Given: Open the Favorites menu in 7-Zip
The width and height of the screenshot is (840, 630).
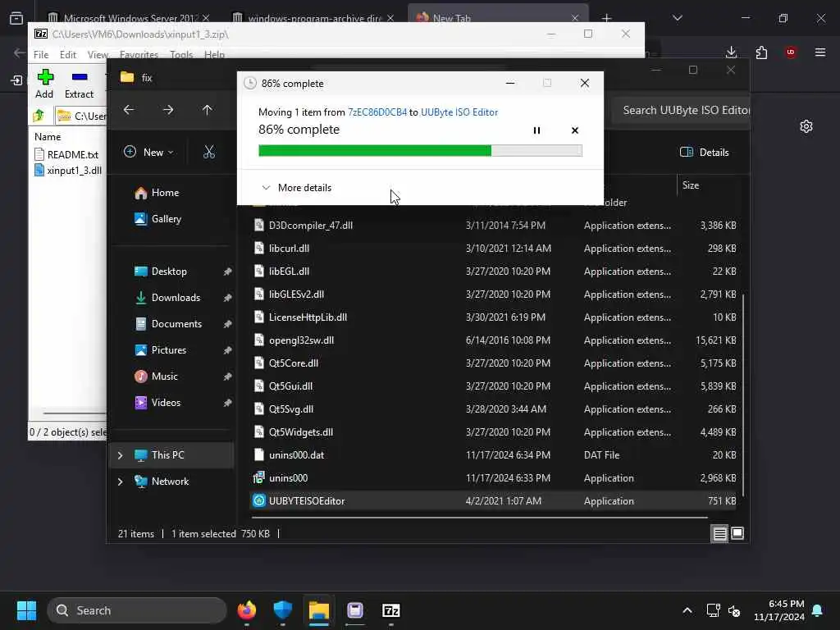Looking at the screenshot, I should pyautogui.click(x=139, y=55).
